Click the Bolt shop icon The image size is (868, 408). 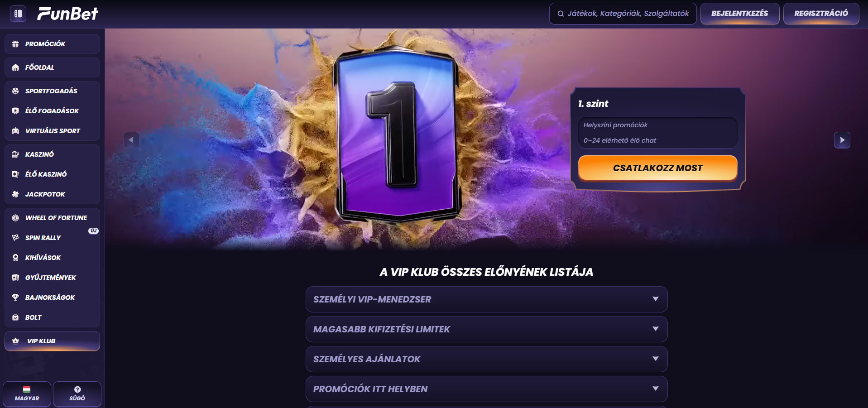click(15, 317)
